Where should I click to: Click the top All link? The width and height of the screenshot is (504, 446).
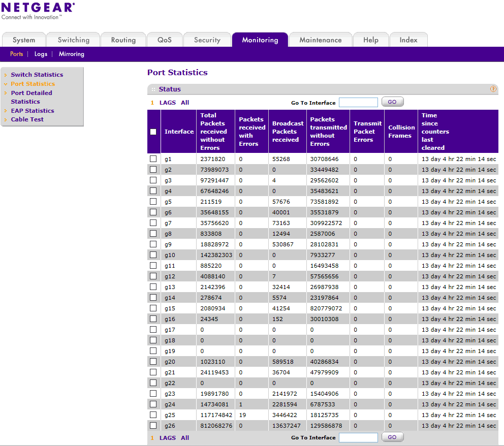pyautogui.click(x=185, y=103)
